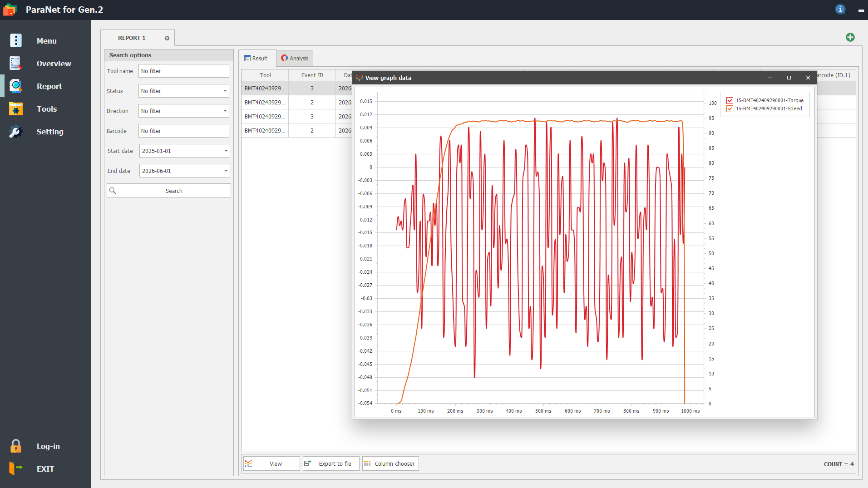Image resolution: width=868 pixels, height=488 pixels.
Task: Click the View button label
Action: [x=276, y=463]
